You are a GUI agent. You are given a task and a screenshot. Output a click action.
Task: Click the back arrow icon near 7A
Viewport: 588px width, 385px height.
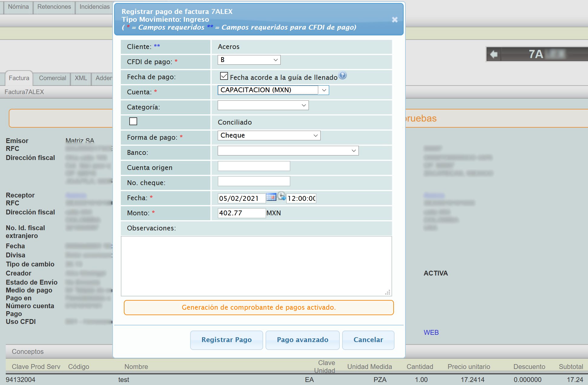tap(494, 54)
